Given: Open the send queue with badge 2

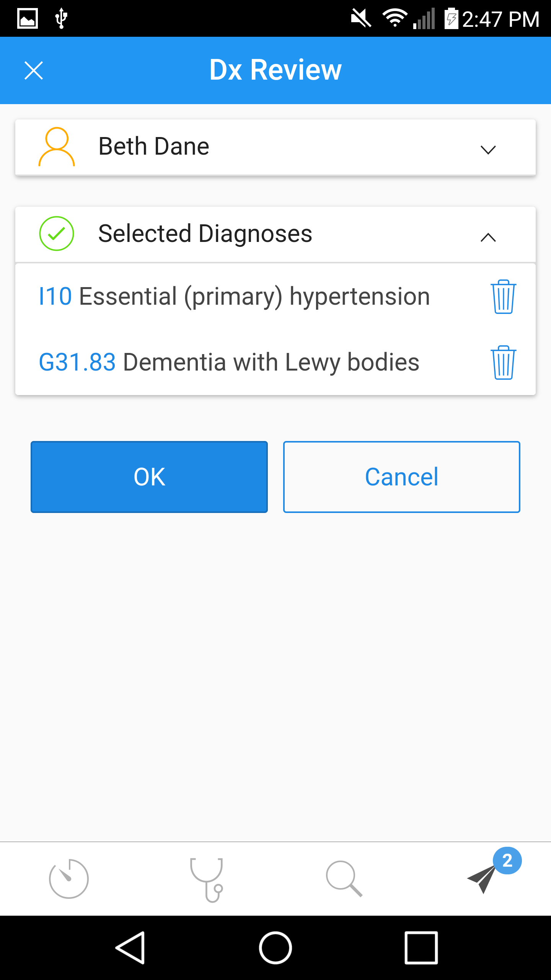Looking at the screenshot, I should coord(494,871).
